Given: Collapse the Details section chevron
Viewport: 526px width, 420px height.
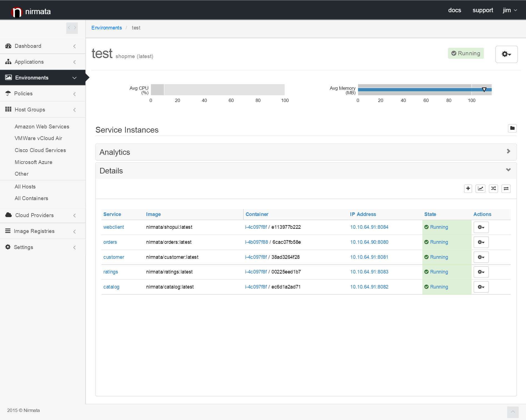Looking at the screenshot, I should pos(508,170).
